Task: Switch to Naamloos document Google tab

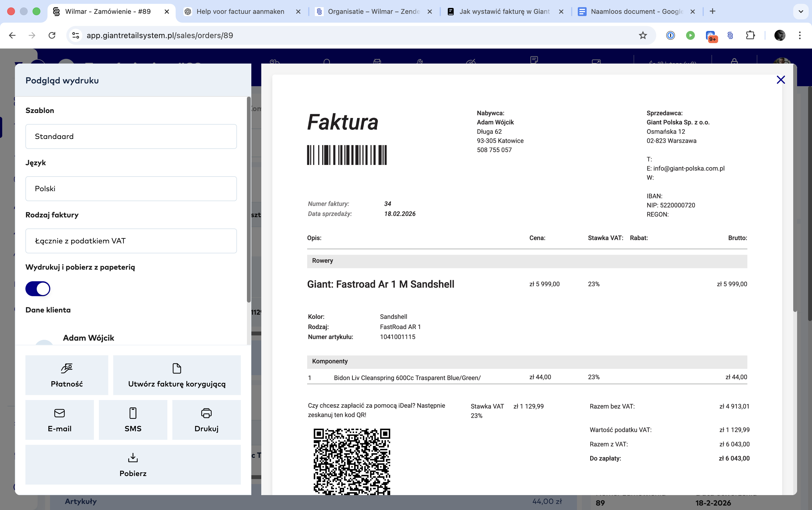Action: click(x=636, y=12)
